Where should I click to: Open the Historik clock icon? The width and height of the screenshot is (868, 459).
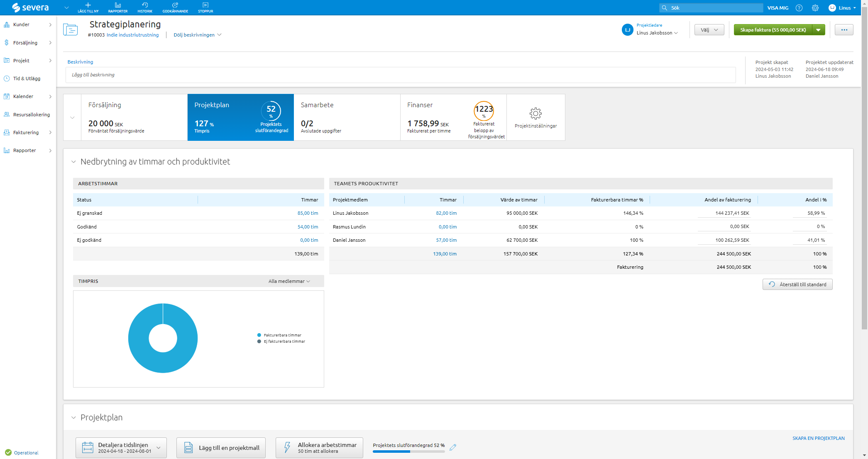pyautogui.click(x=145, y=5)
